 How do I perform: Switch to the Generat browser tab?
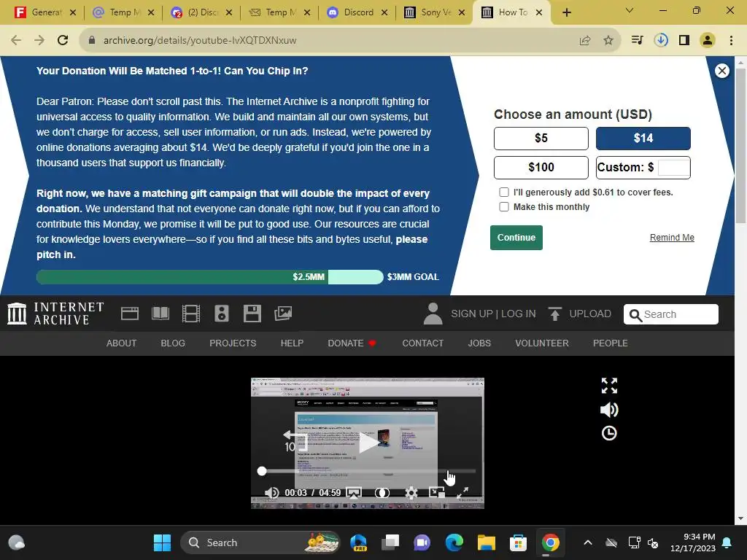(x=45, y=12)
